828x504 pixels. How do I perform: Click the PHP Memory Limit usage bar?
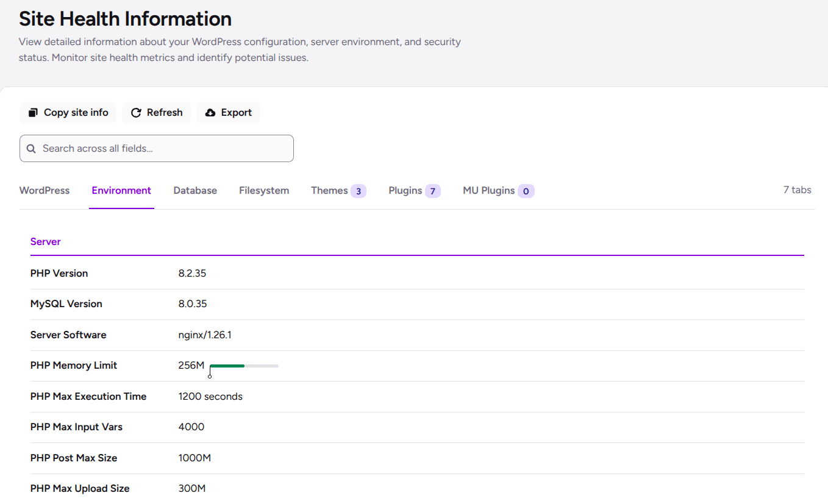point(244,366)
